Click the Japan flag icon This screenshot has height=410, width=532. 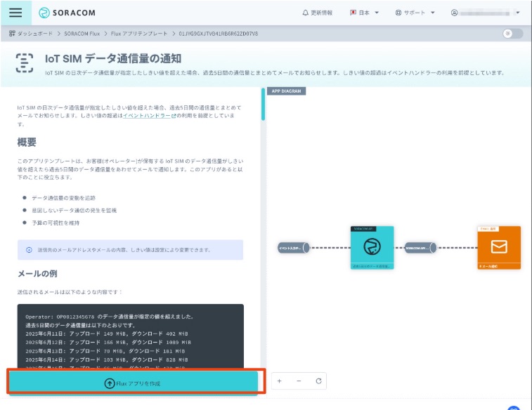(x=353, y=13)
